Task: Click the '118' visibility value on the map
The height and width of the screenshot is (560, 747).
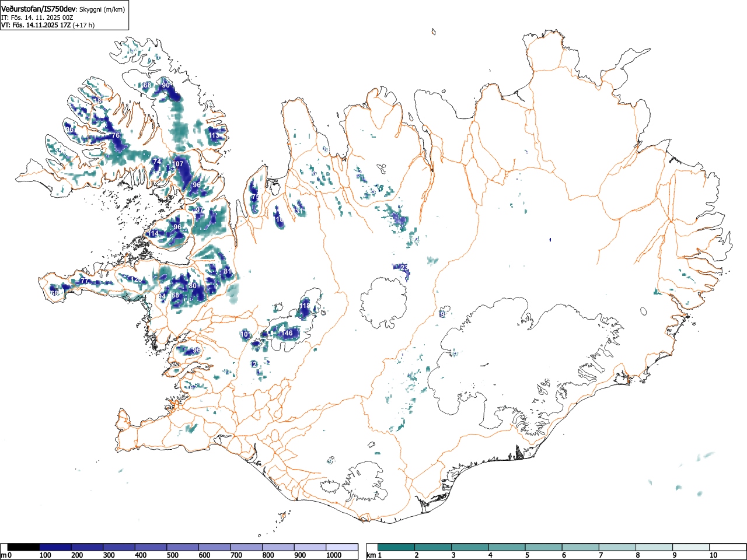Action: (x=305, y=306)
